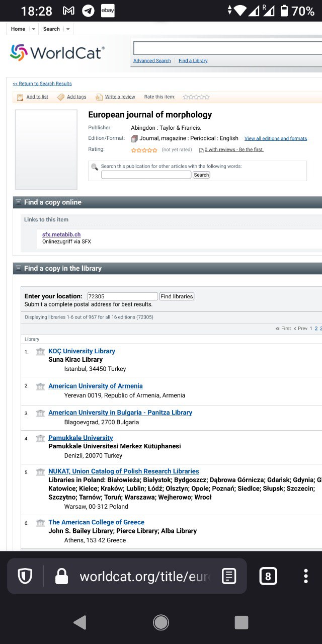Click Write a review link
The height and width of the screenshot is (644, 322).
(120, 97)
